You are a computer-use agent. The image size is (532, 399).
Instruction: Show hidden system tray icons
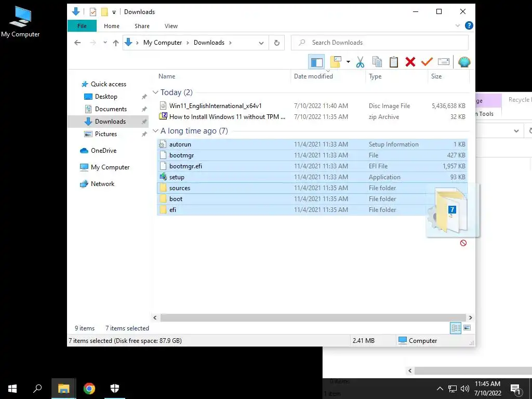point(440,389)
